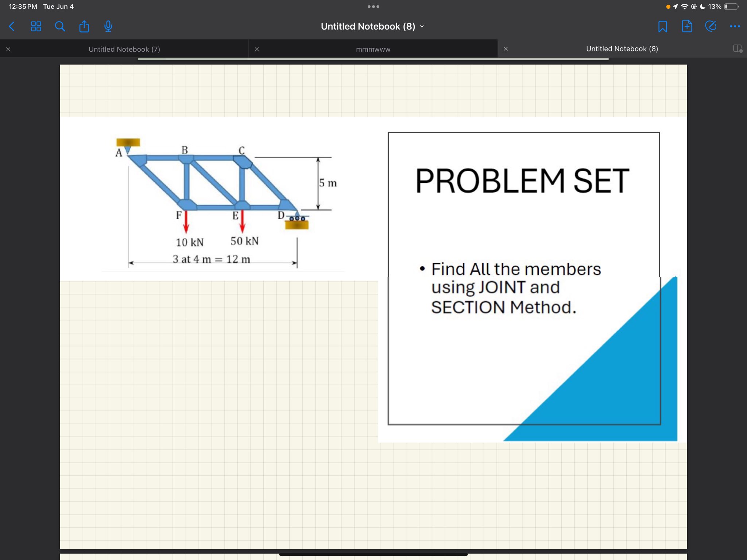
Task: Select the Untitled Notebook (8) tab
Action: 622,49
